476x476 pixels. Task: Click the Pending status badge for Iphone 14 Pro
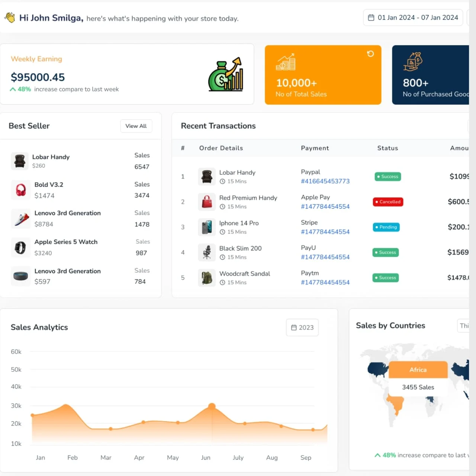click(386, 227)
